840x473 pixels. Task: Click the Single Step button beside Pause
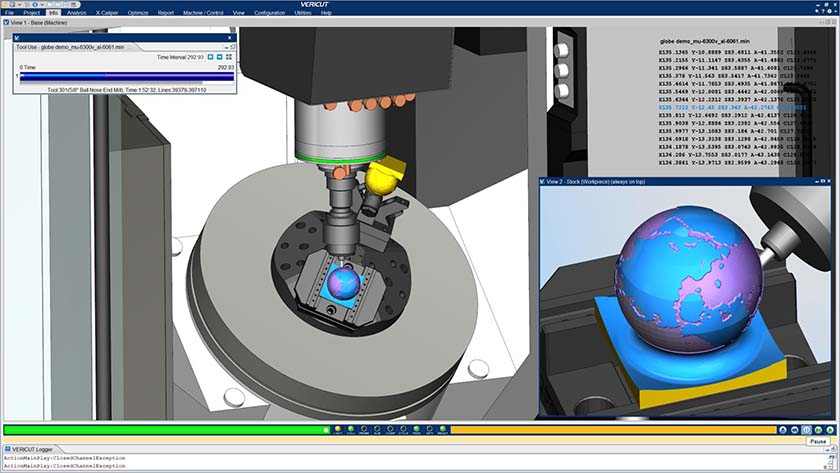click(792, 429)
